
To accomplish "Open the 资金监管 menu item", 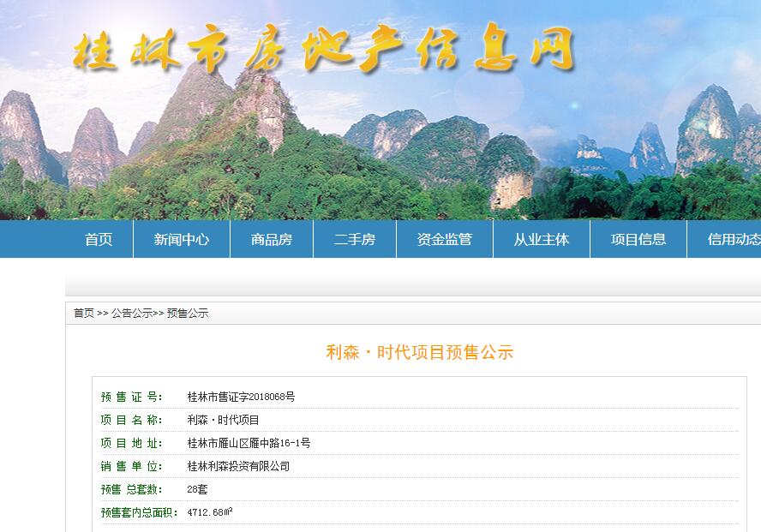I will coord(445,240).
